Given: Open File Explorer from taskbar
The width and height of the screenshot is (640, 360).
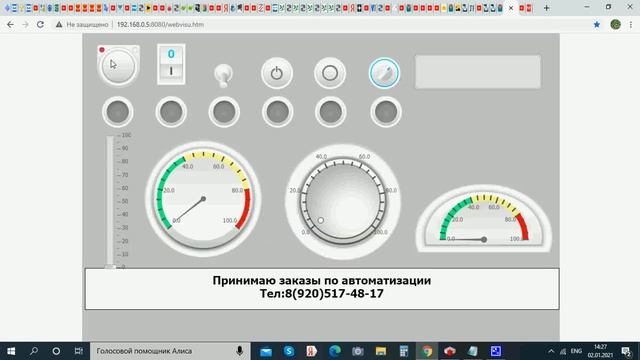Looking at the screenshot, I should 381,351.
